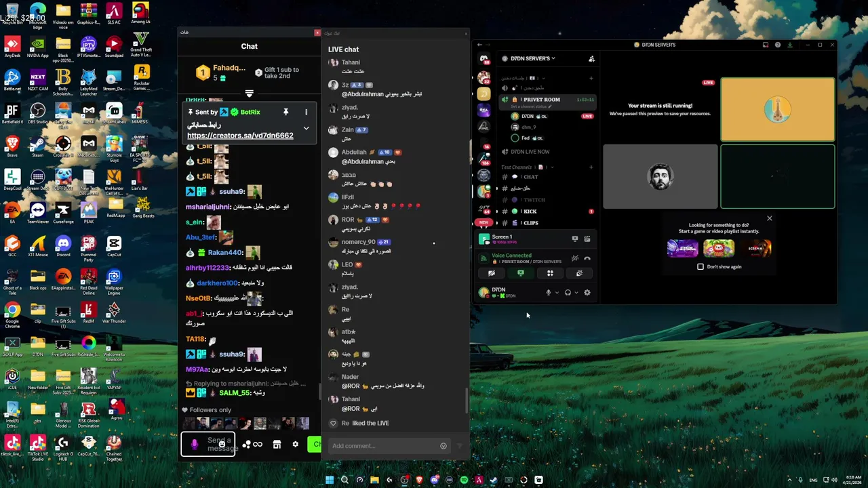Click the microphone icon in Kick chat input

195,445
